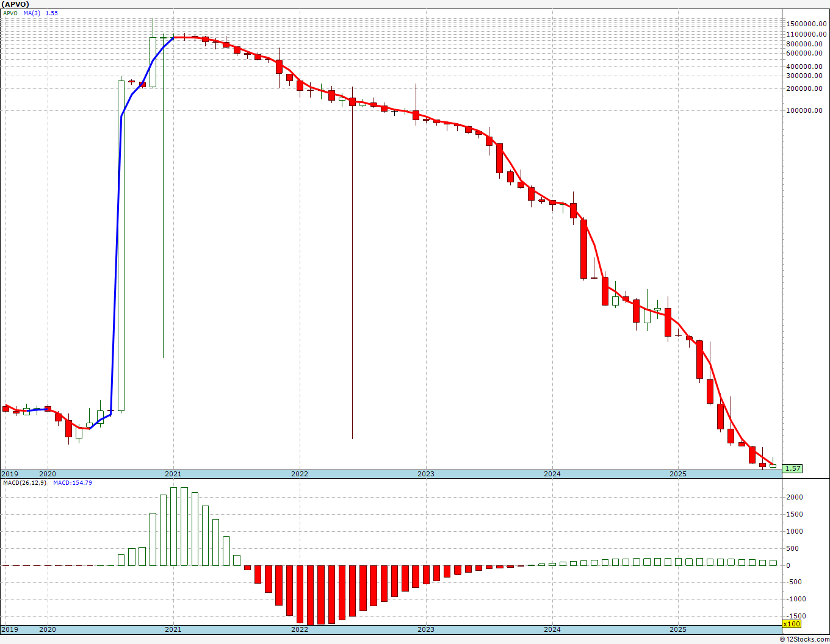
Task: Select the 0 label on the MACD axis
Action: [x=788, y=565]
